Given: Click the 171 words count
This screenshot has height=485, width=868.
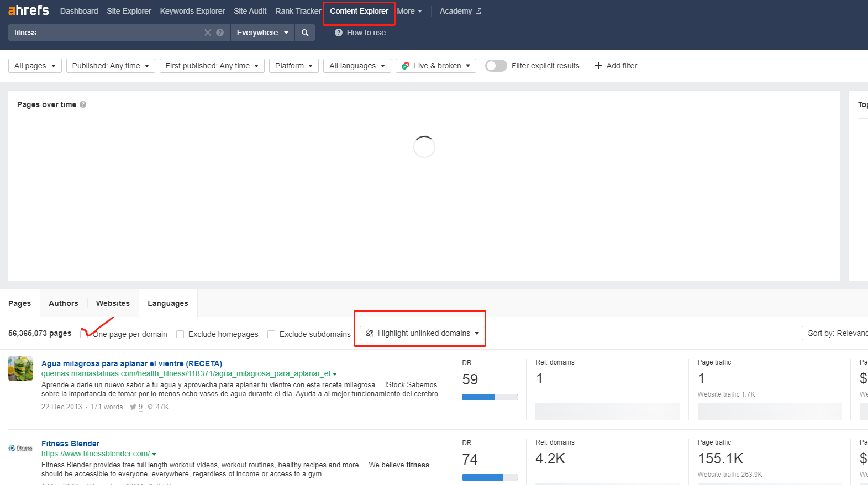Looking at the screenshot, I should 107,407.
